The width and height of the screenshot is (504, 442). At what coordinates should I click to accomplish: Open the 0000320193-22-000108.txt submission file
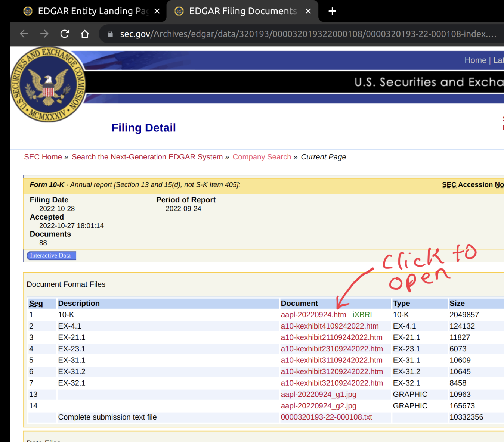pyautogui.click(x=326, y=417)
